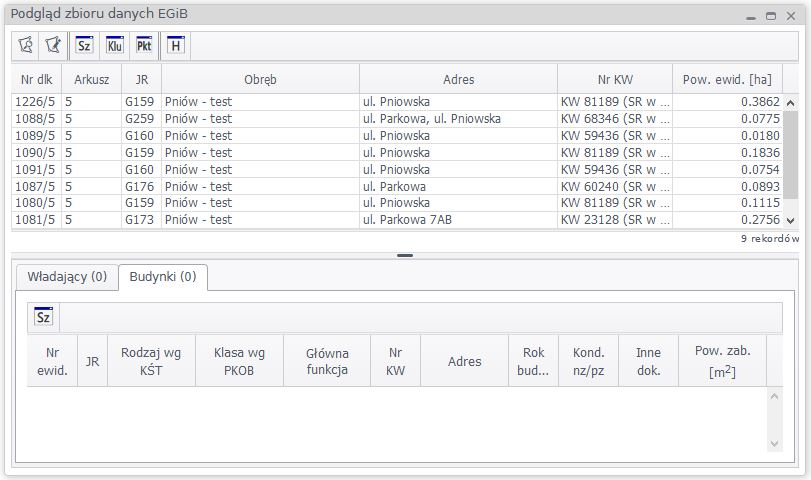Viewport: 811px width, 480px height.
Task: Click the Obręb column header
Action: click(x=260, y=79)
